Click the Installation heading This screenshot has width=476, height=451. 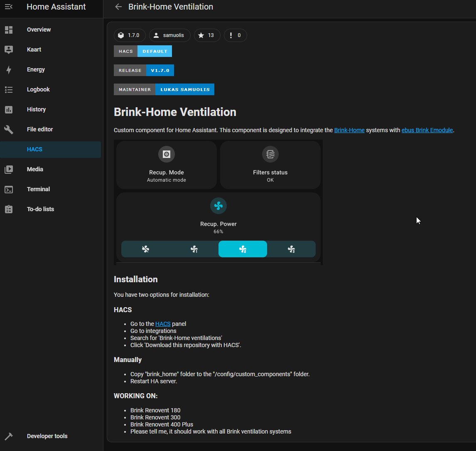click(136, 279)
